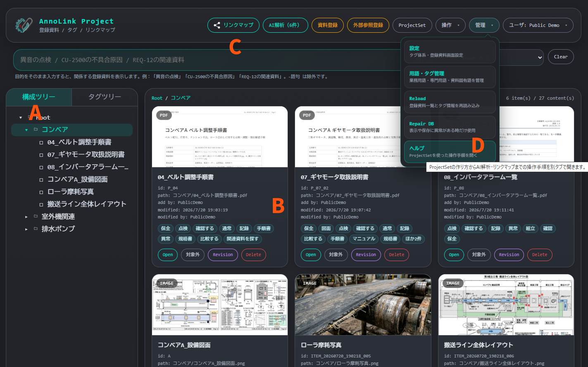The image size is (588, 367).
Task: Click folder icon beside コンベア tree node
Action: [x=36, y=130]
